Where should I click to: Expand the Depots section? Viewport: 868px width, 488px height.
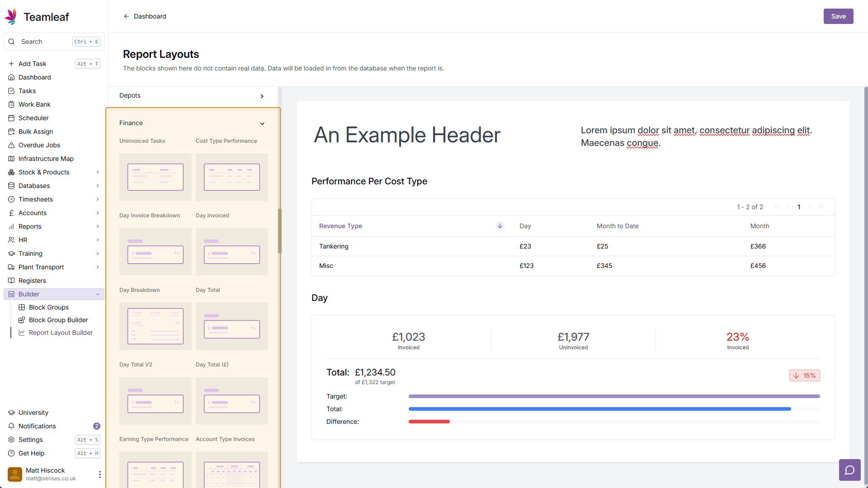point(262,96)
